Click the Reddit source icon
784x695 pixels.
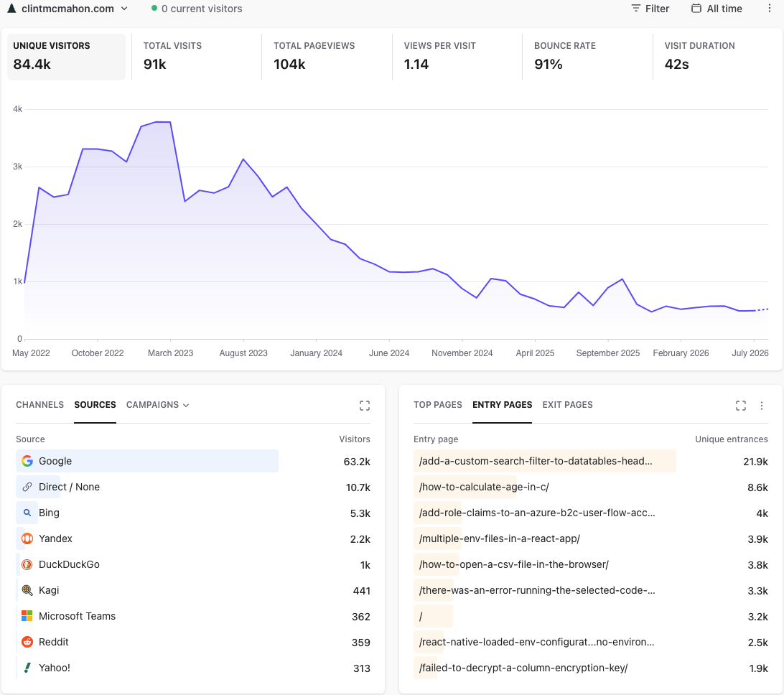coord(27,642)
